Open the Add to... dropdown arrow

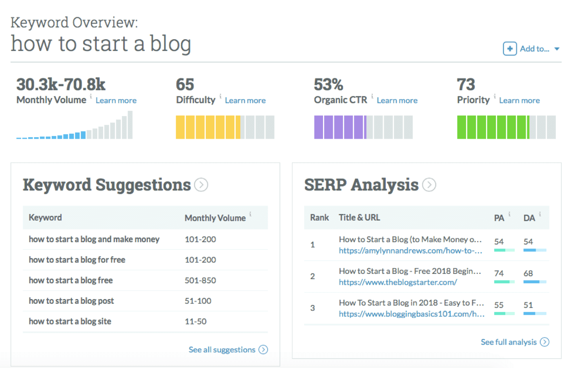point(557,49)
